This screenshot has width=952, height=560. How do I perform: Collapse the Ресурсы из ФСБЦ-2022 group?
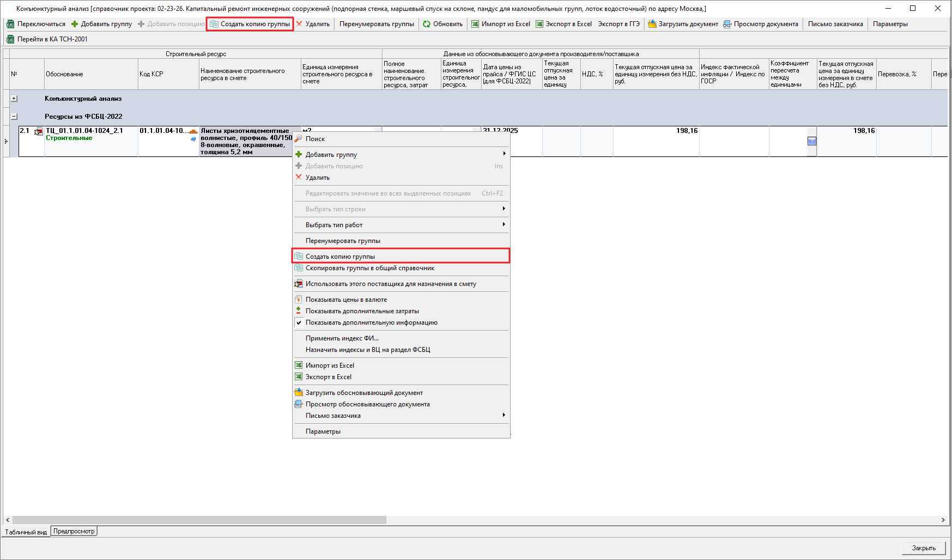(x=14, y=117)
